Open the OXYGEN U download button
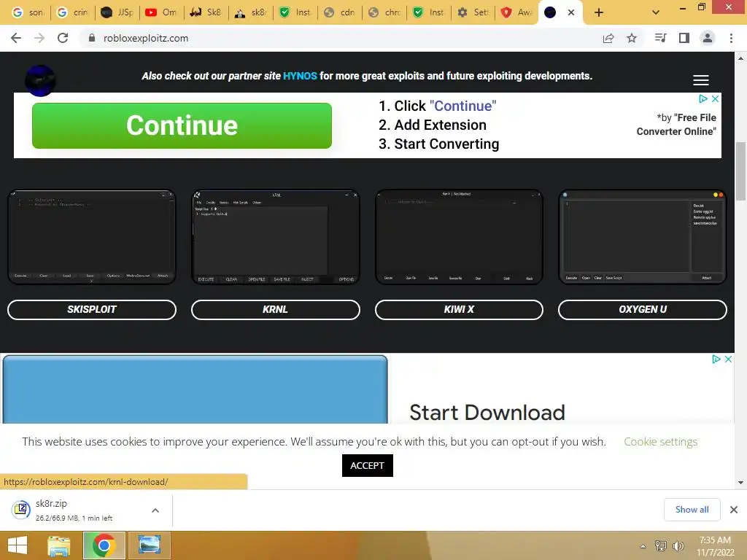The width and height of the screenshot is (747, 560). [x=643, y=309]
